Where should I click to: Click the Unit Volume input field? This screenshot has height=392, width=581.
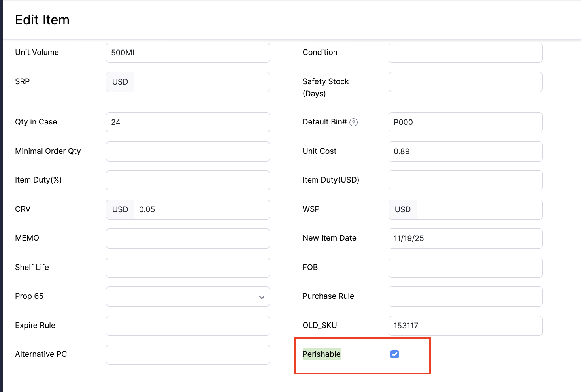coord(188,53)
